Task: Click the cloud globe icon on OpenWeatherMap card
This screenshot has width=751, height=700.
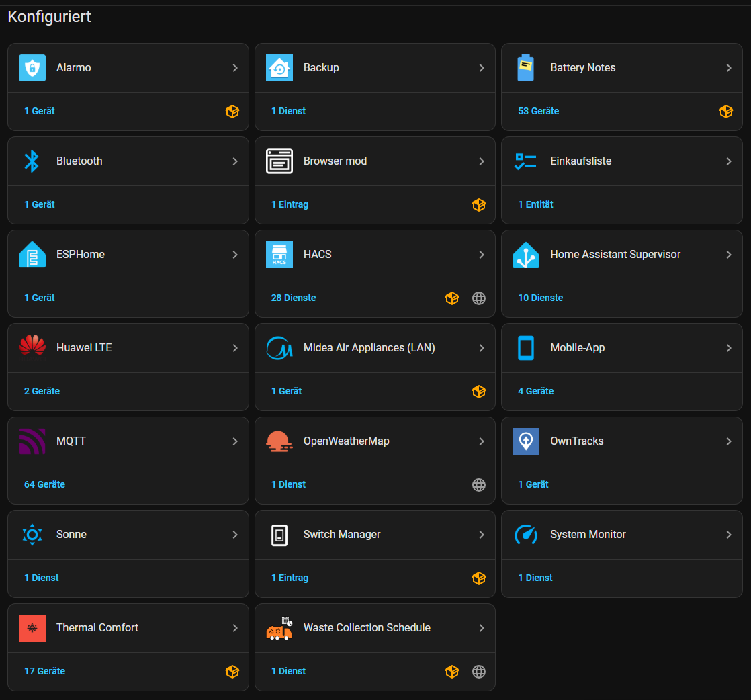Action: click(479, 485)
